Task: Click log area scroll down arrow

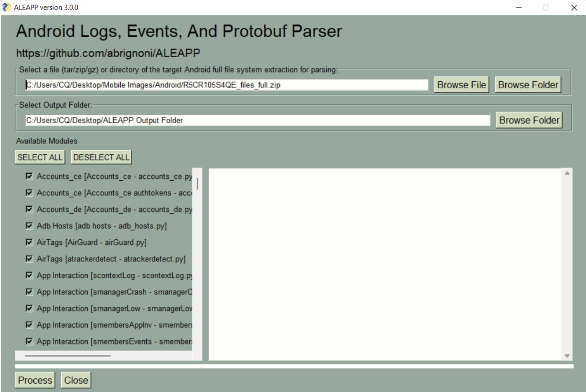Action: tap(567, 356)
